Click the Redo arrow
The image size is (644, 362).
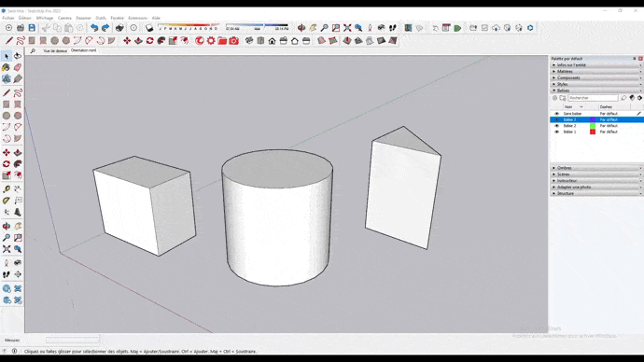tap(105, 28)
